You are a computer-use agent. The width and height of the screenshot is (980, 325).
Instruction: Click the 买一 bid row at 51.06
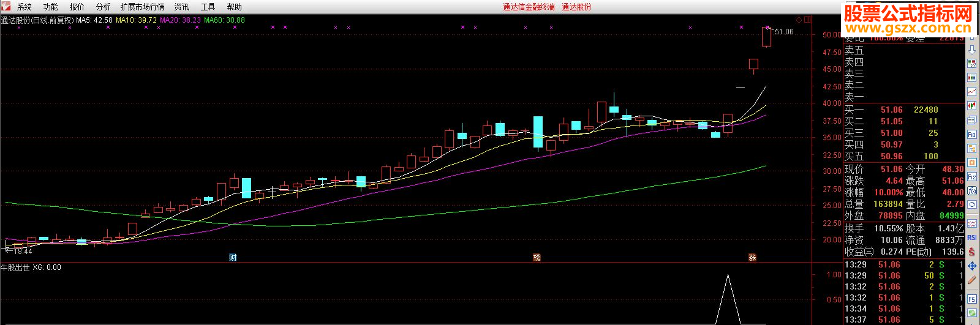pos(904,110)
